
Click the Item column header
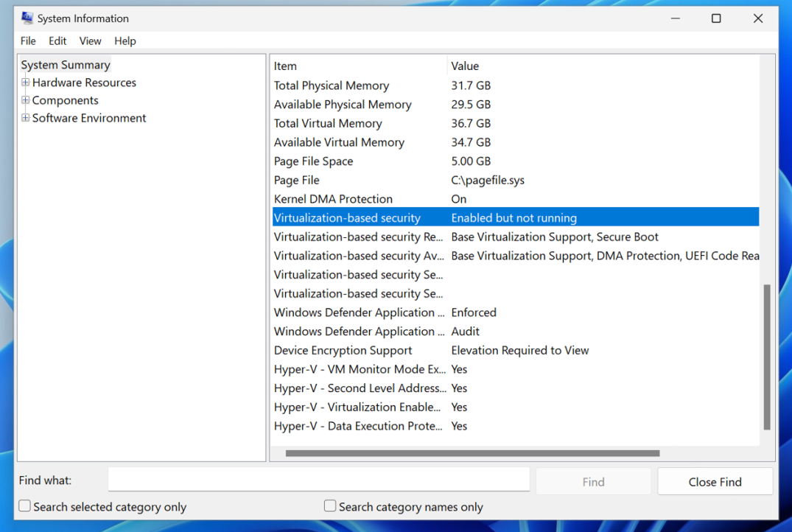pyautogui.click(x=285, y=66)
